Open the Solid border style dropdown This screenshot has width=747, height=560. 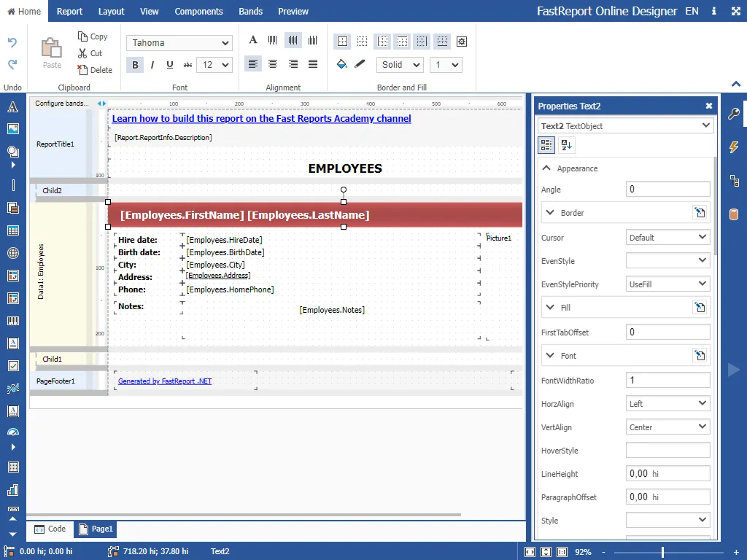(400, 65)
